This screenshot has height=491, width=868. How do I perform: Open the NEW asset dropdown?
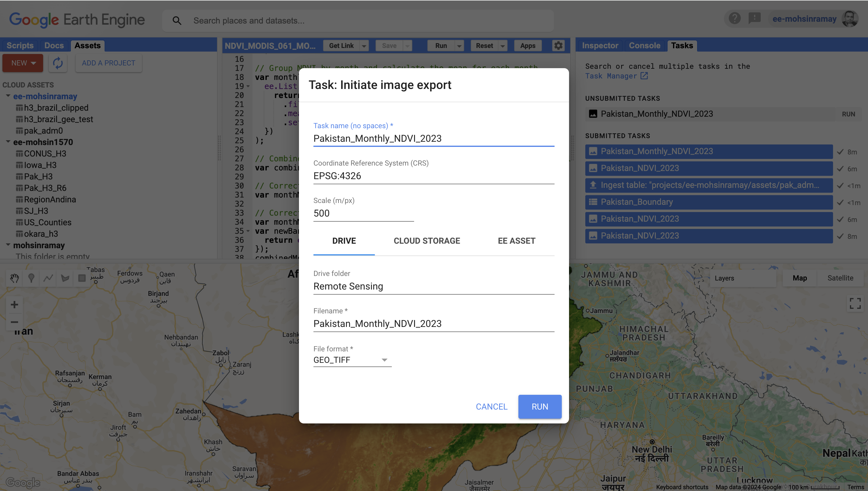pos(23,63)
